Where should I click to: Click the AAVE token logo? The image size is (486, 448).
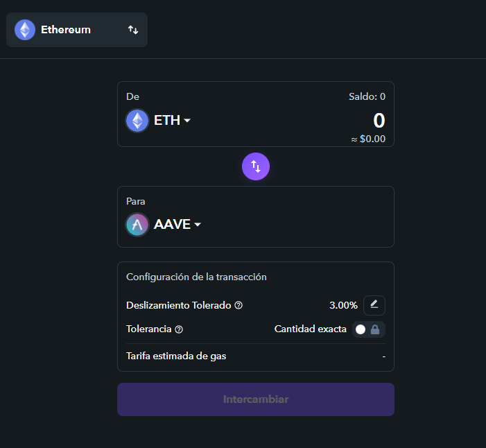point(137,225)
